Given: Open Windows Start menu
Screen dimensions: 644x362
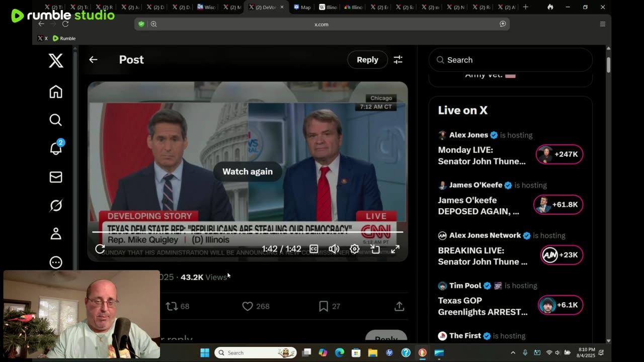Looking at the screenshot, I should [205, 352].
